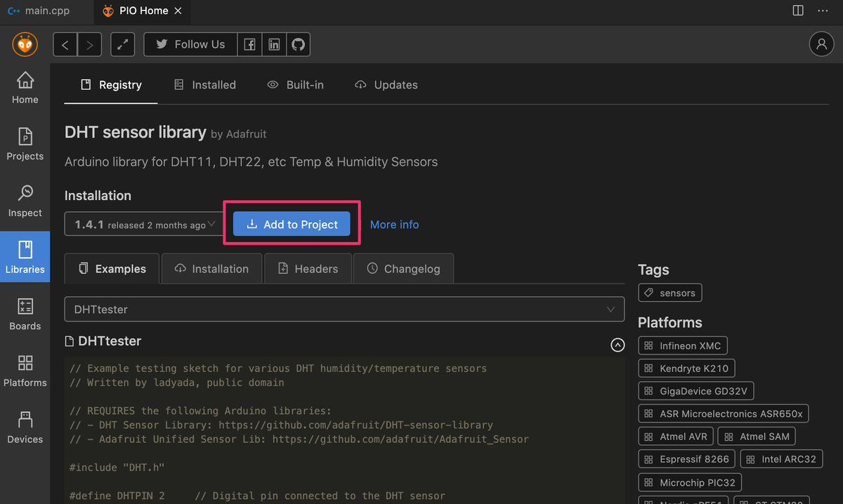Image resolution: width=843 pixels, height=504 pixels.
Task: Open Projects in the sidebar
Action: coord(25,145)
